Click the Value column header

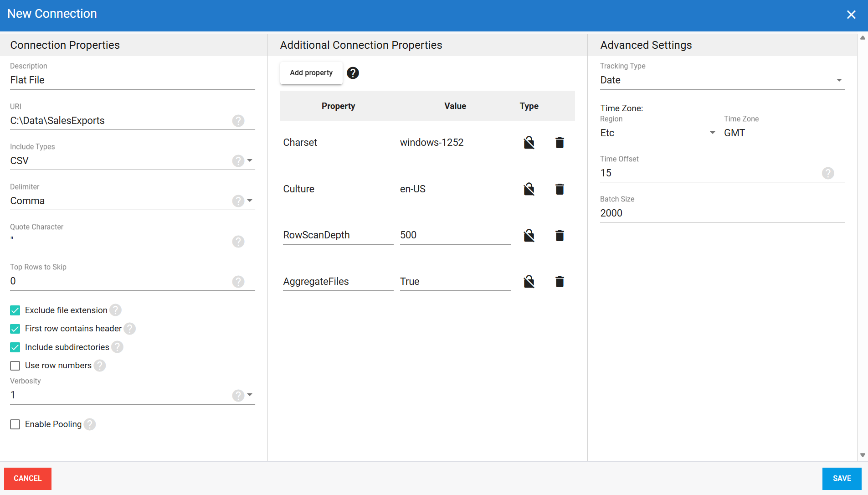[455, 106]
